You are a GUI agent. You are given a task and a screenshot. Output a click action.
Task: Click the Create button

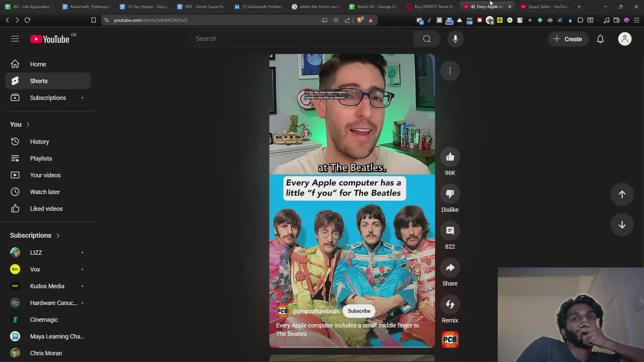point(568,39)
